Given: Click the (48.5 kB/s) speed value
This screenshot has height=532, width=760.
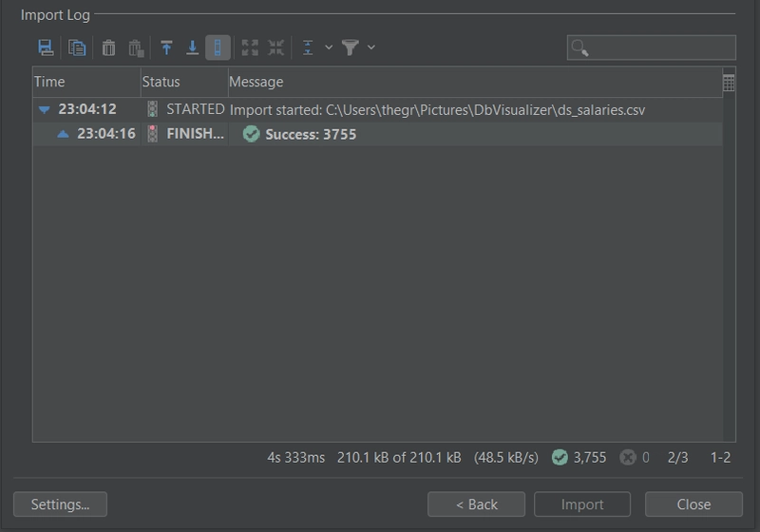Looking at the screenshot, I should [506, 457].
